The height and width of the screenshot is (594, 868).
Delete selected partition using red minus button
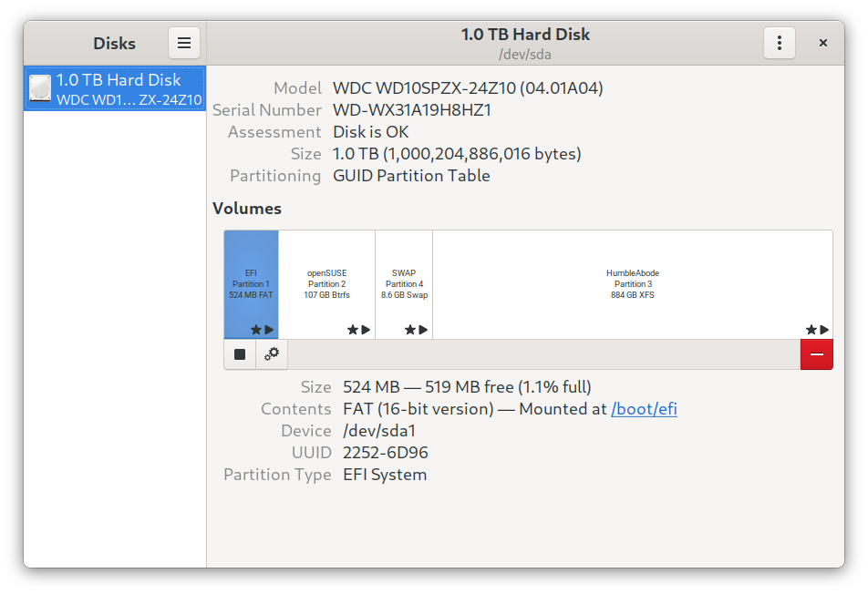[816, 354]
